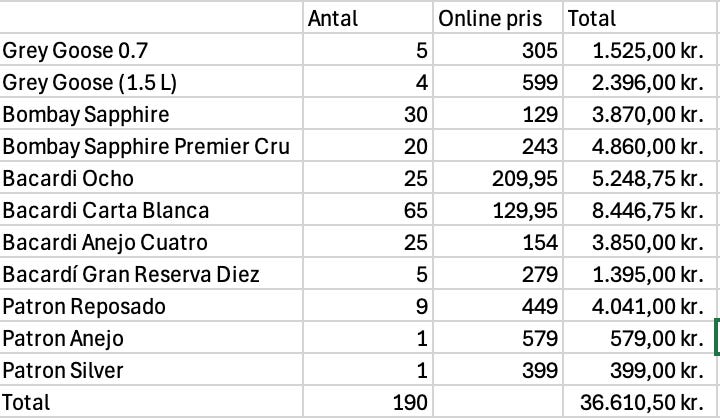Select the Patron Anejo price 579
The height and width of the screenshot is (418, 720).
(498, 338)
